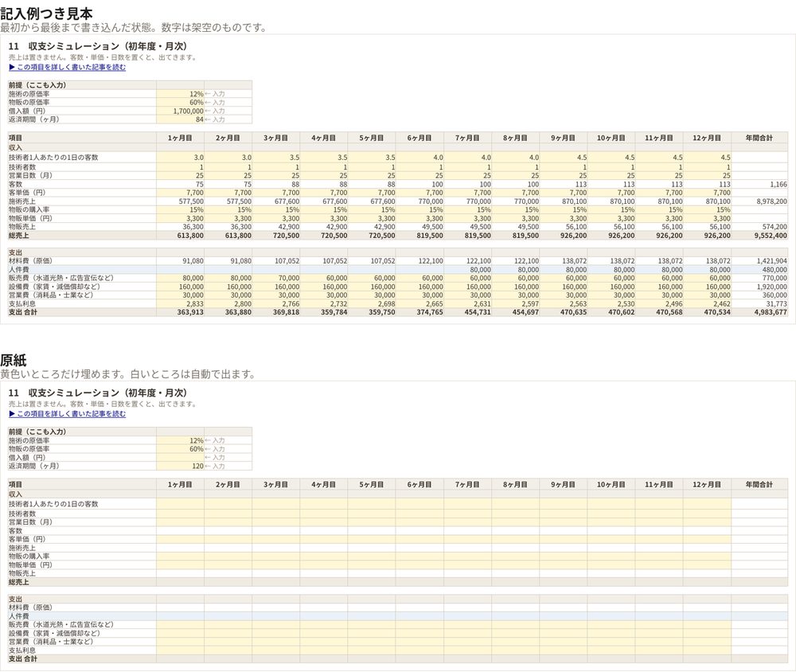796x672 pixels.
Task: Select the annual material cost cell 1,421,904
Action: pos(760,261)
